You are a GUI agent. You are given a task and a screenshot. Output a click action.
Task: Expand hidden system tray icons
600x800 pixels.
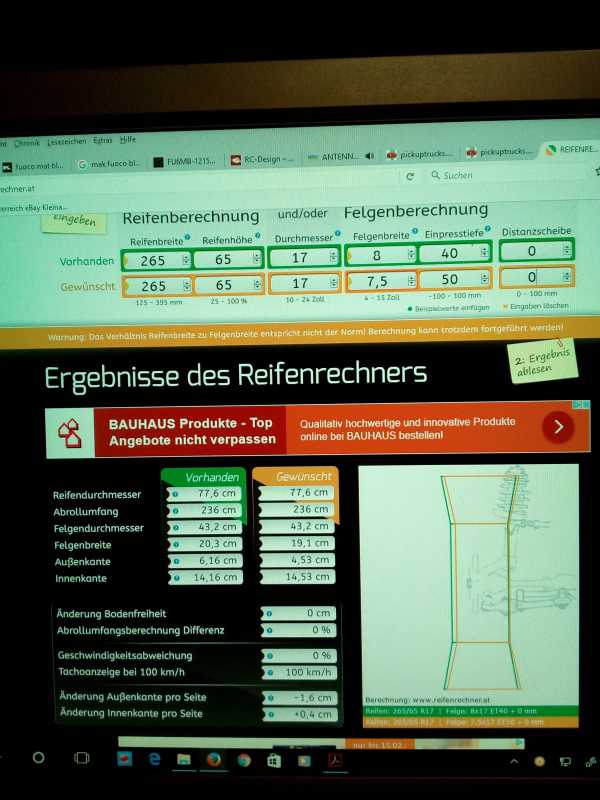[514, 761]
